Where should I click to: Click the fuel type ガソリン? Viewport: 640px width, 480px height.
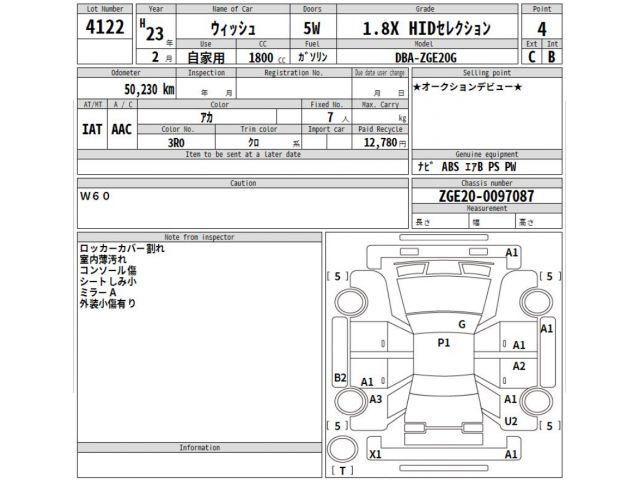coord(313,57)
